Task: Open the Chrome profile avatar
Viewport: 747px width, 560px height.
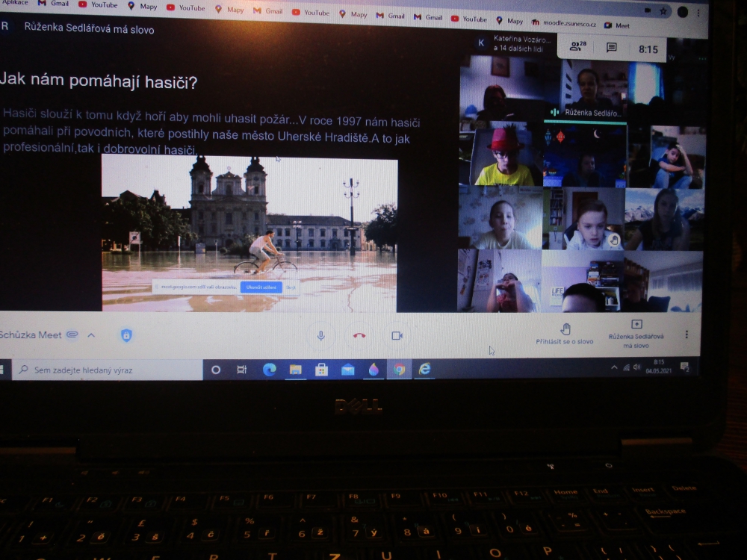Action: [682, 12]
